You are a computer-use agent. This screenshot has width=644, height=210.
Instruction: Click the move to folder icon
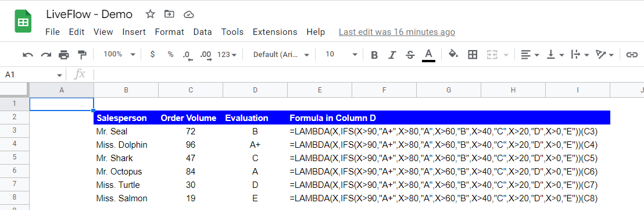pos(169,15)
